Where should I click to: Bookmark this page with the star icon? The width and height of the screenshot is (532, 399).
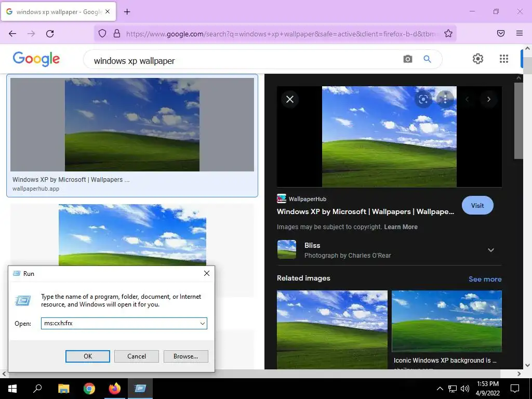point(448,33)
